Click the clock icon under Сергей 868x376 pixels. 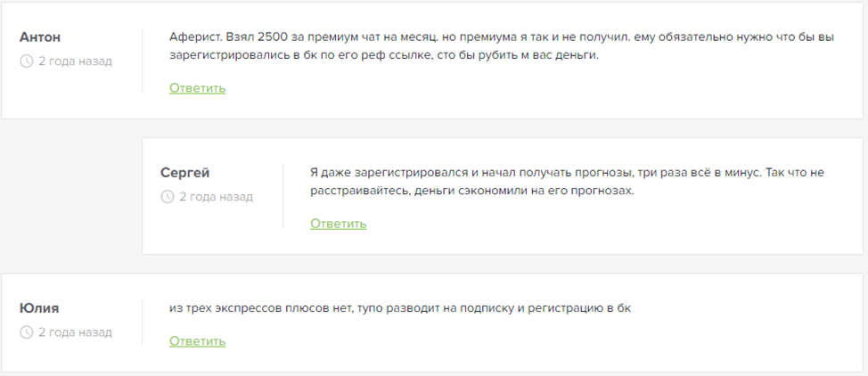[x=168, y=197]
